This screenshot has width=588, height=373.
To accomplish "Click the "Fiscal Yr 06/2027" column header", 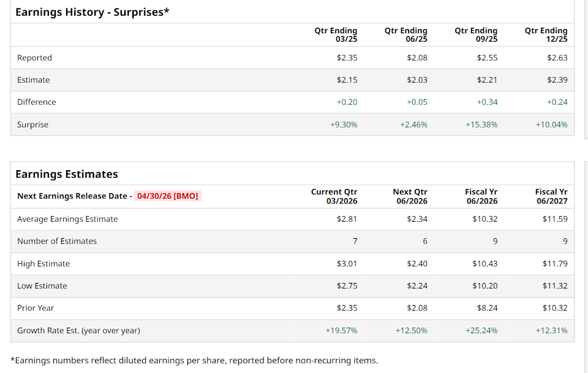I will [551, 197].
